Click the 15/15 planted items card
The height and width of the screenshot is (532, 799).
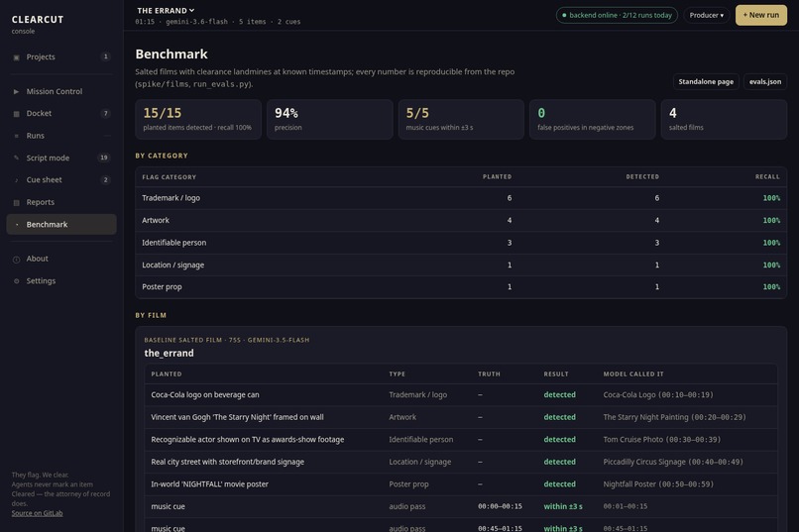pos(198,120)
